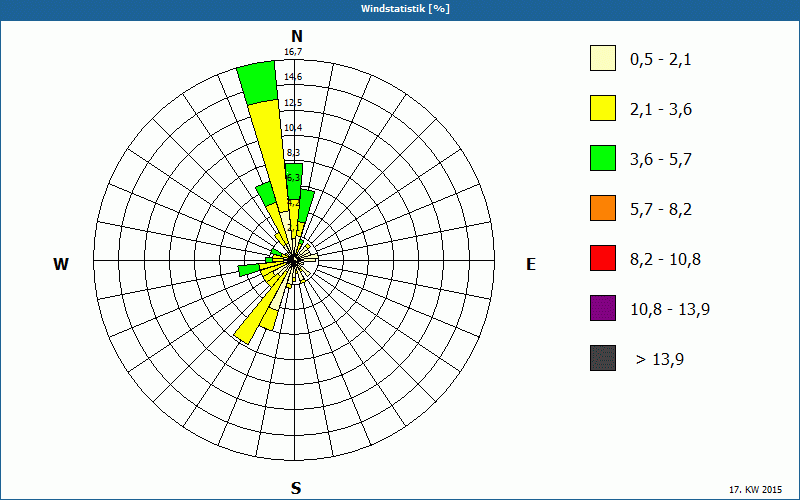Click the legend label 5,7 - 8,2
This screenshot has width=800, height=500.
661,210
